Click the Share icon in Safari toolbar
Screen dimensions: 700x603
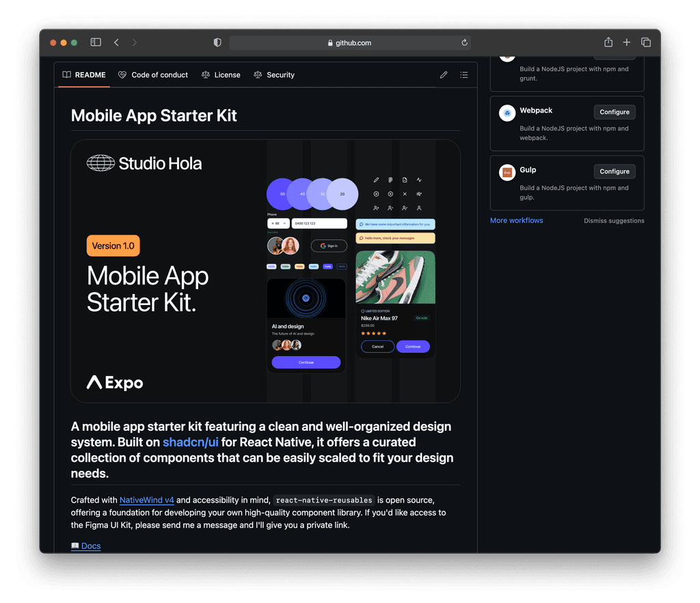pyautogui.click(x=608, y=42)
